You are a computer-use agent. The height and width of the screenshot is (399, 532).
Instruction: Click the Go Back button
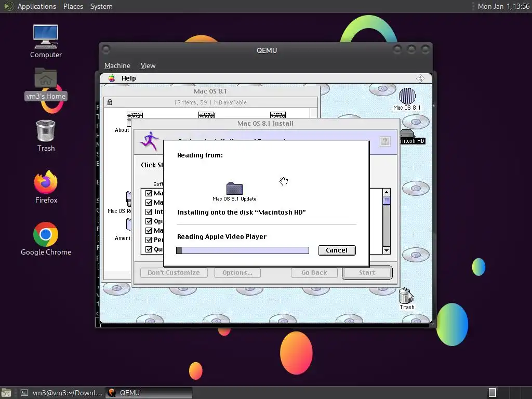(x=314, y=272)
